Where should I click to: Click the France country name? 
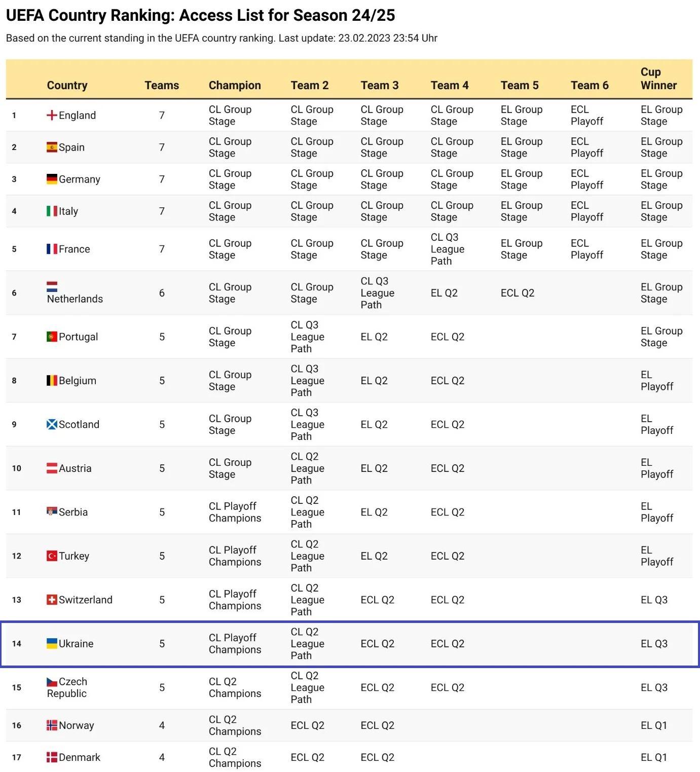tap(74, 249)
